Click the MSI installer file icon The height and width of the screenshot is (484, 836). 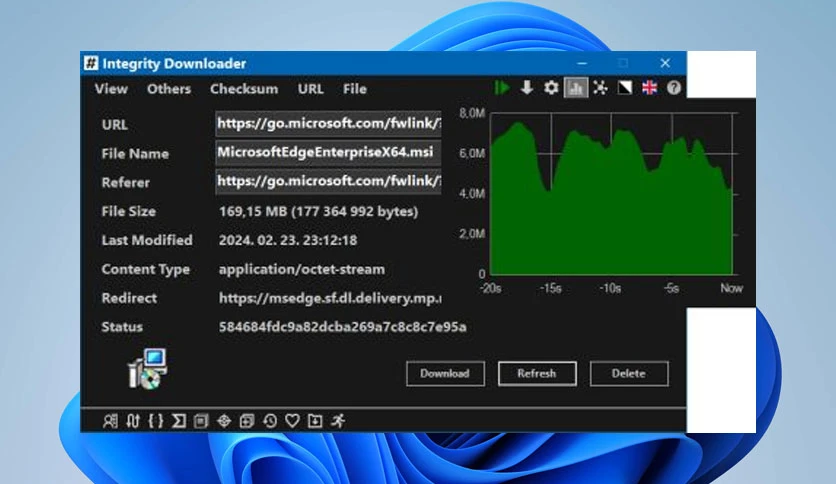[x=148, y=369]
